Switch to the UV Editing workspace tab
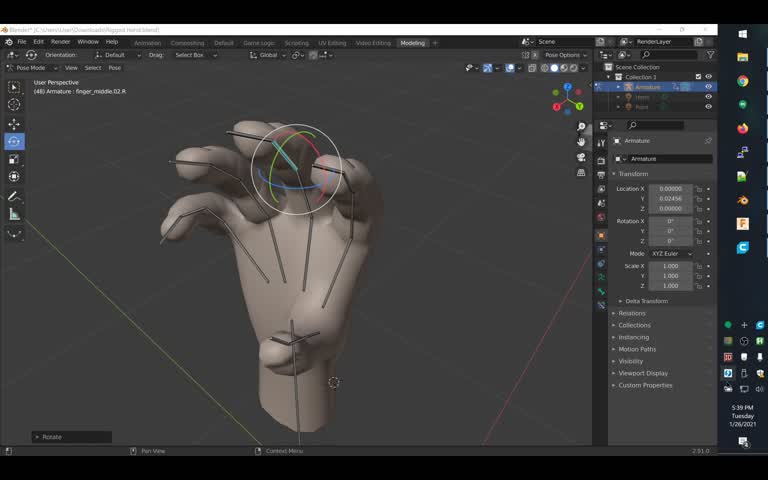Image resolution: width=768 pixels, height=480 pixels. [x=332, y=43]
